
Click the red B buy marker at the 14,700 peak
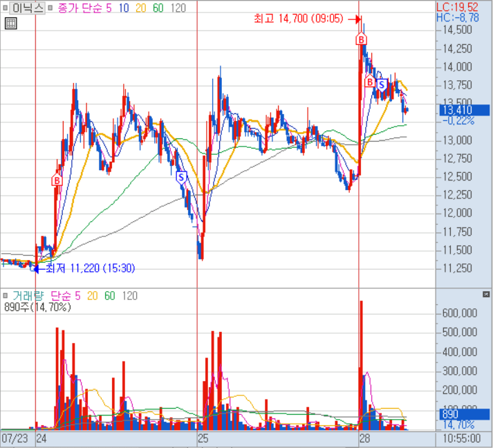pos(361,40)
